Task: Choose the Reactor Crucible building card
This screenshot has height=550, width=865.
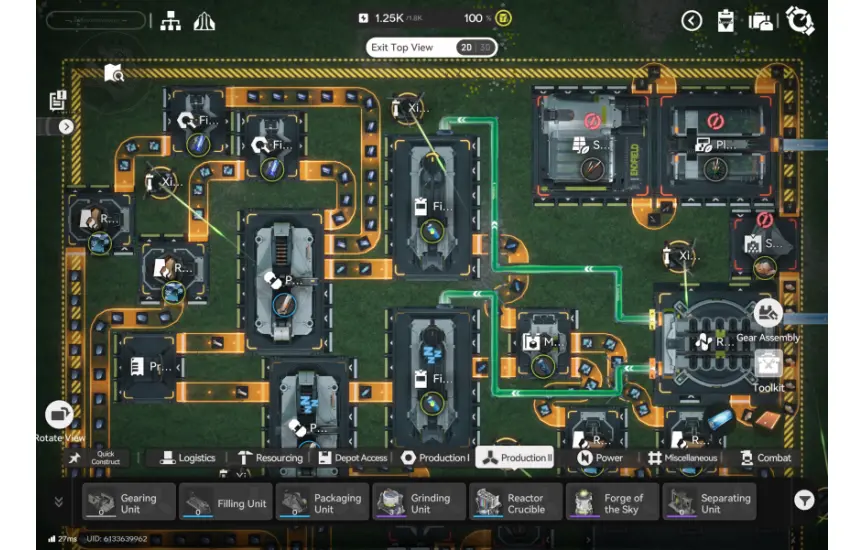Action: coord(516,501)
